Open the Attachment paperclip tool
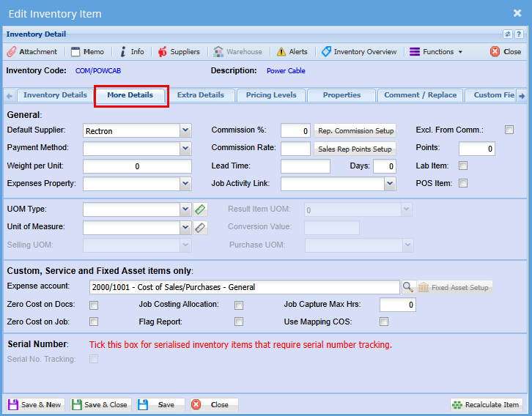This screenshot has height=416, width=532. tap(32, 52)
